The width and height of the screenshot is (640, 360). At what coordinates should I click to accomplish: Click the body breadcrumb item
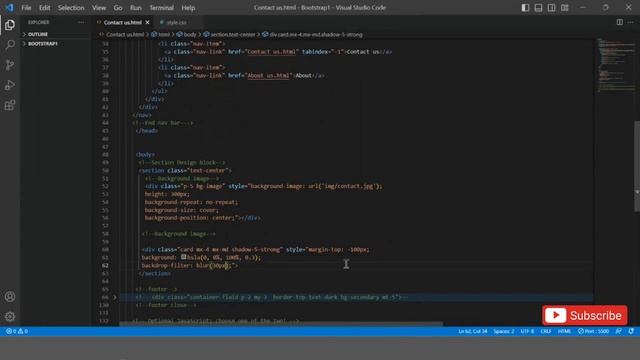[x=187, y=35]
